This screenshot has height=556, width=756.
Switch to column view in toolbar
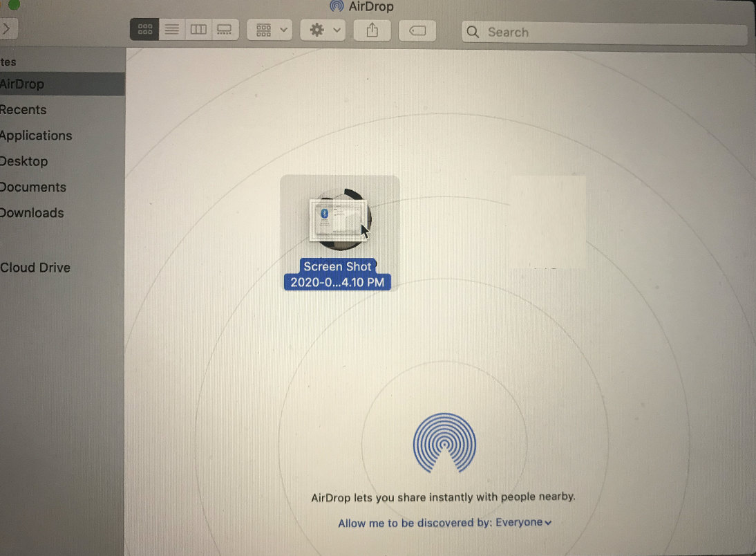(198, 30)
